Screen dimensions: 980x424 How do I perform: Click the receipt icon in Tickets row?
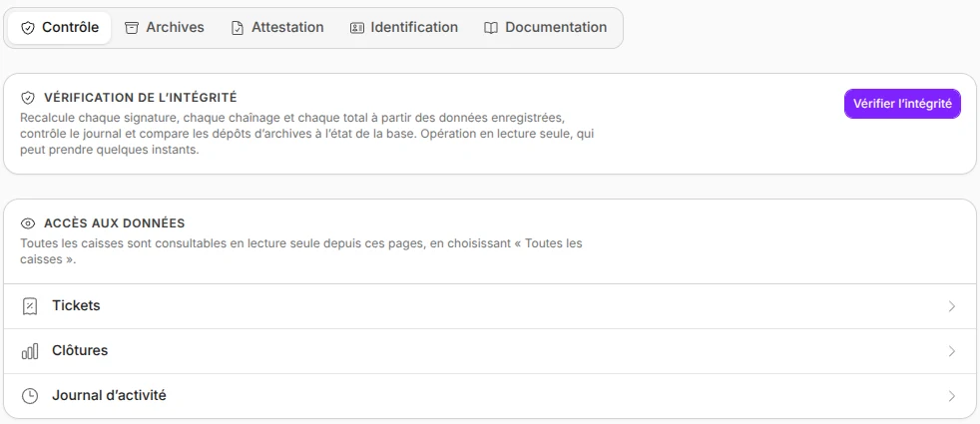click(29, 306)
